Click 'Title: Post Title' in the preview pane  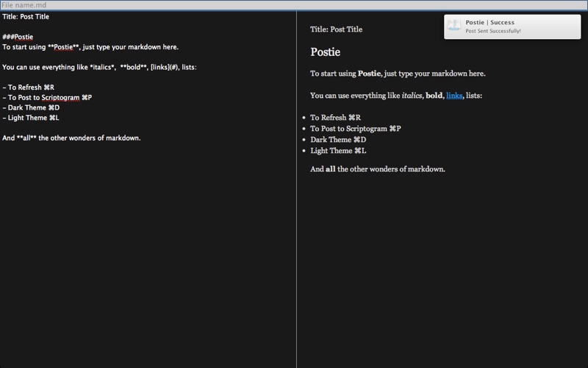[336, 29]
